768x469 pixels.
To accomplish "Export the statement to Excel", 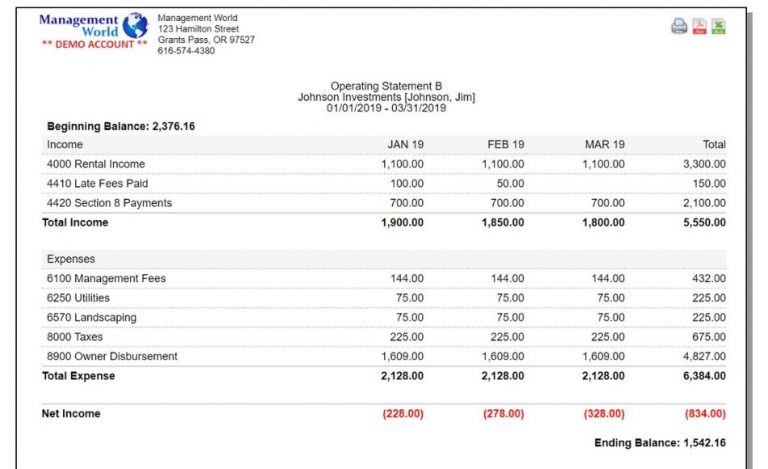I will [x=718, y=27].
